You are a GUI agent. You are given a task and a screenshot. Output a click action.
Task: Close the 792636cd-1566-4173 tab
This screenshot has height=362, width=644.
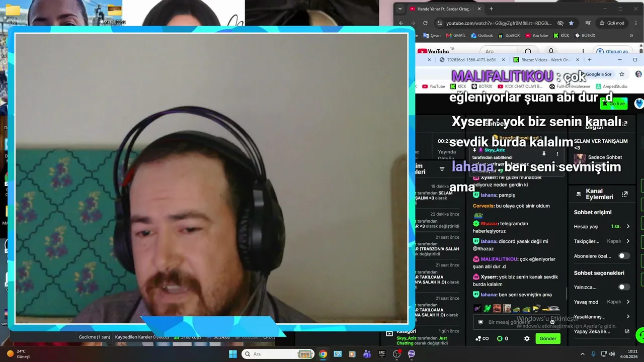pyautogui.click(x=503, y=60)
